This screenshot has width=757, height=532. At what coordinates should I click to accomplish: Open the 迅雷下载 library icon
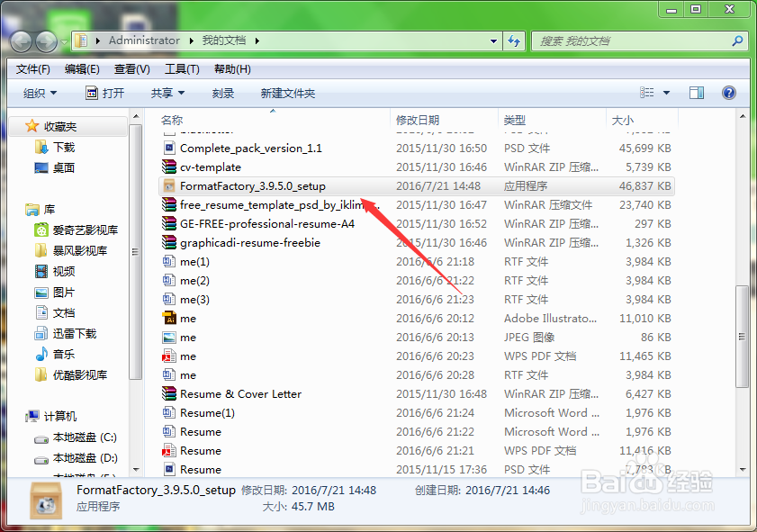(x=41, y=334)
